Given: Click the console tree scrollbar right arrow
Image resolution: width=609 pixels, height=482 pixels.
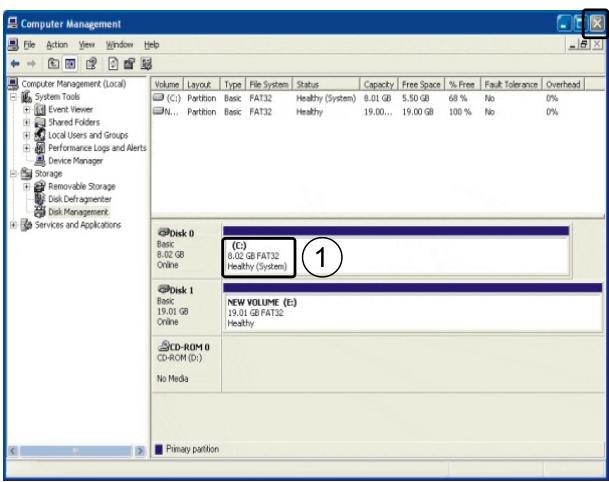Looking at the screenshot, I should 140,451.
